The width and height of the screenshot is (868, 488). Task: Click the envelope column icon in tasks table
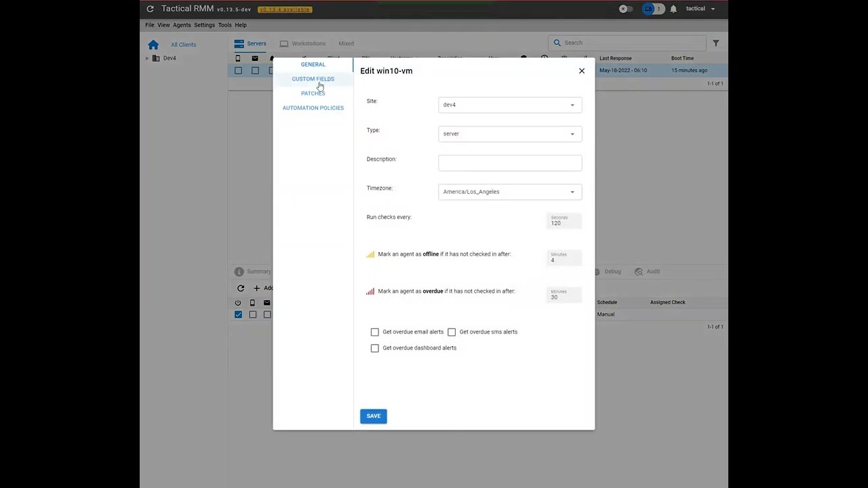pos(267,303)
